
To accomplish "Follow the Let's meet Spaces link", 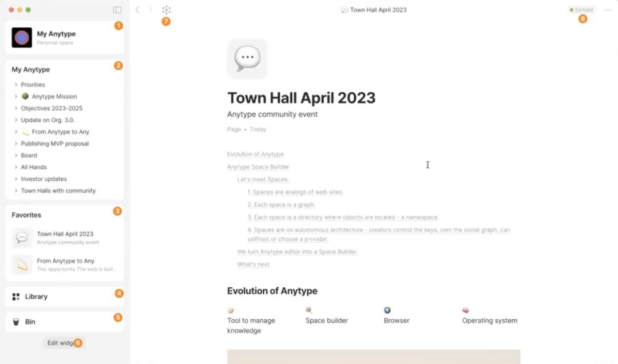I will [263, 180].
